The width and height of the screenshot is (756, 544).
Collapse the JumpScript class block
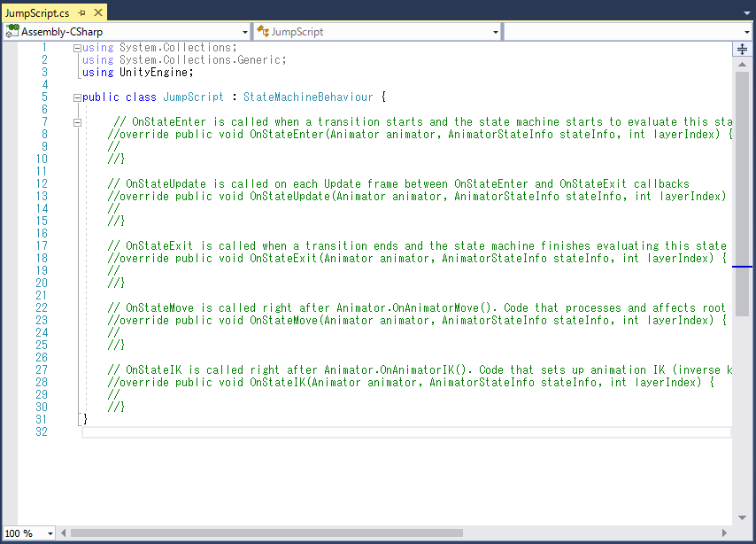77,97
